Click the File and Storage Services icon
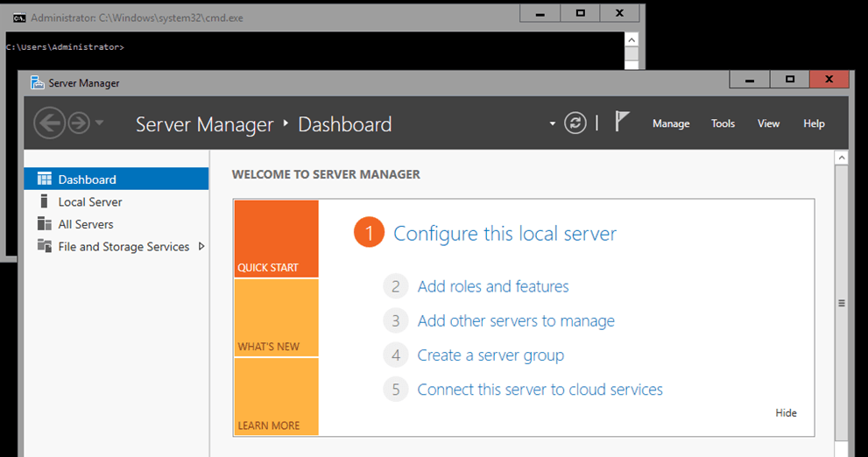This screenshot has height=457, width=868. tap(45, 247)
